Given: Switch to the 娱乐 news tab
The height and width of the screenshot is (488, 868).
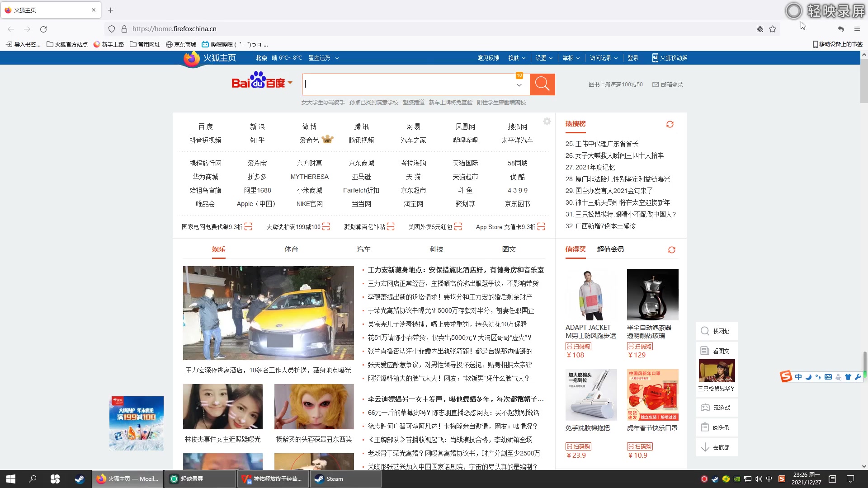Looking at the screenshot, I should pyautogui.click(x=219, y=249).
